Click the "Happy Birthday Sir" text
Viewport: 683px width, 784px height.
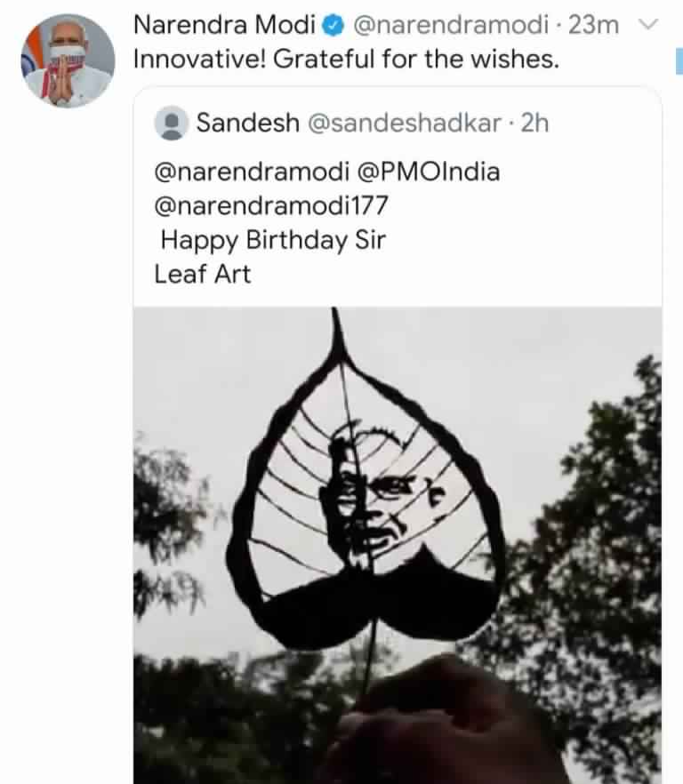(273, 240)
